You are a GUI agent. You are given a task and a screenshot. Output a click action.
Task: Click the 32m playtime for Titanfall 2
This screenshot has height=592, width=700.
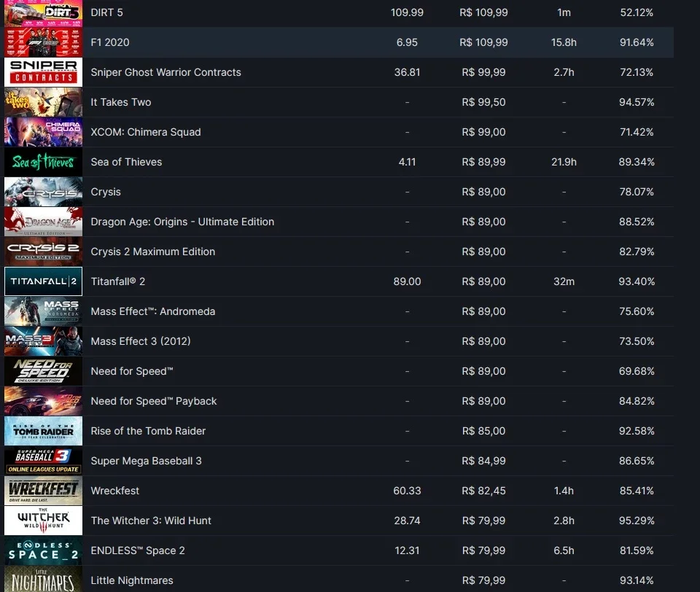(x=564, y=281)
